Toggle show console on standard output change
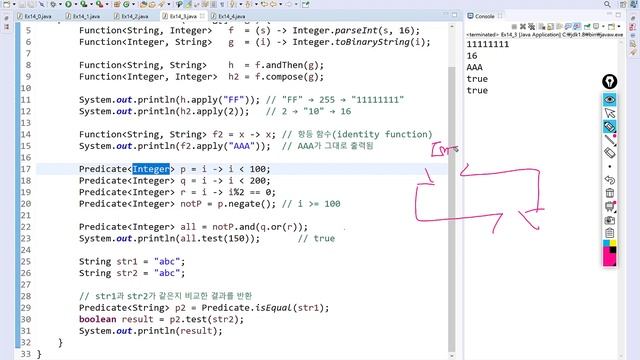 click(568, 27)
